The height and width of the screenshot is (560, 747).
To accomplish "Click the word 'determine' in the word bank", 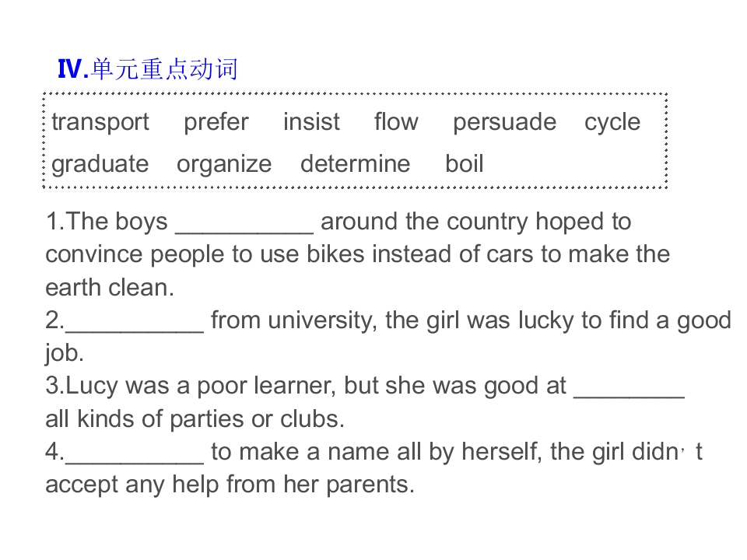I will (355, 164).
